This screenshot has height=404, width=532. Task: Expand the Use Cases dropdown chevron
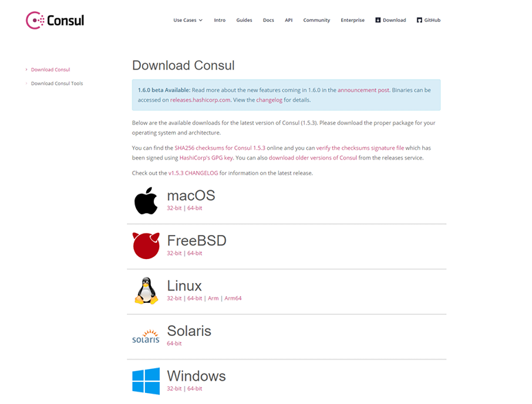200,21
